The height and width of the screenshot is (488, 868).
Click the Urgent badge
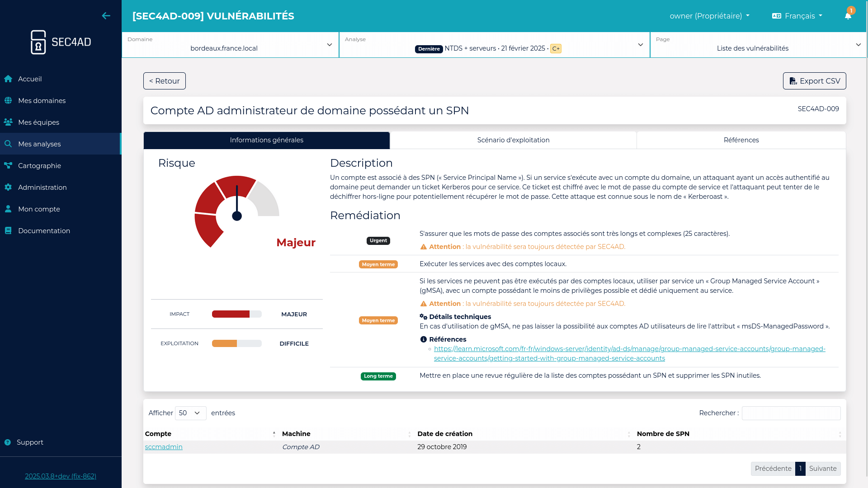[x=378, y=241]
